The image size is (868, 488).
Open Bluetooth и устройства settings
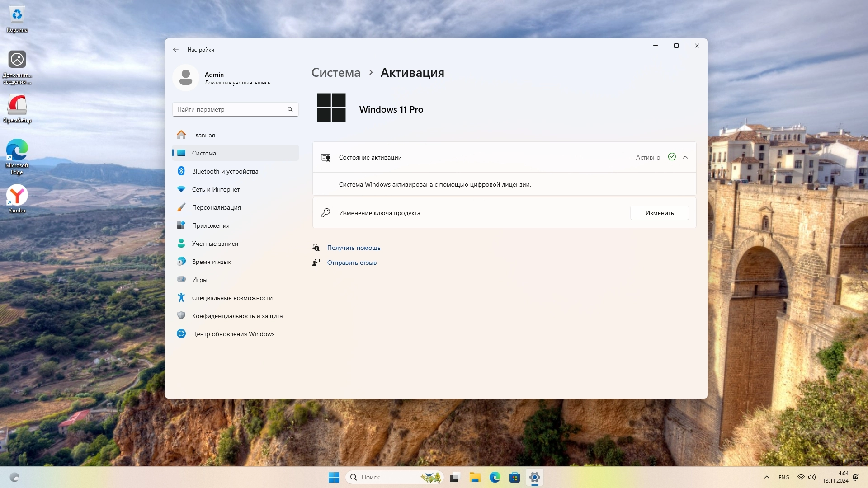[225, 171]
